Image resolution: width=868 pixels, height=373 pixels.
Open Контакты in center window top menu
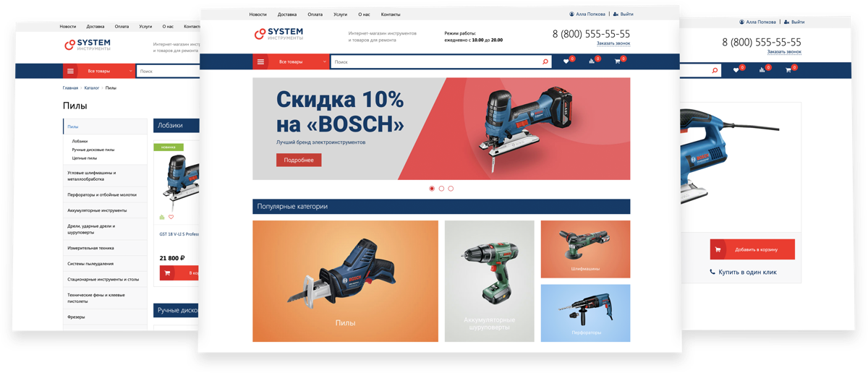click(391, 14)
